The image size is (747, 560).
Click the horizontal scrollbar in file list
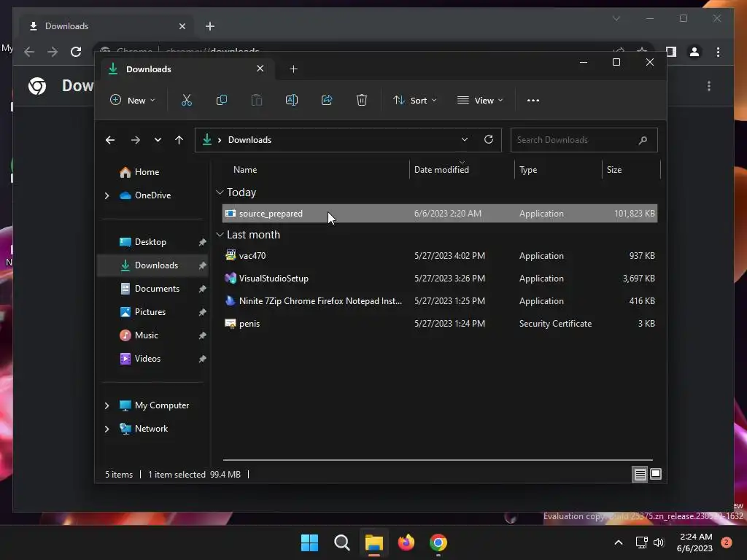tap(438, 460)
